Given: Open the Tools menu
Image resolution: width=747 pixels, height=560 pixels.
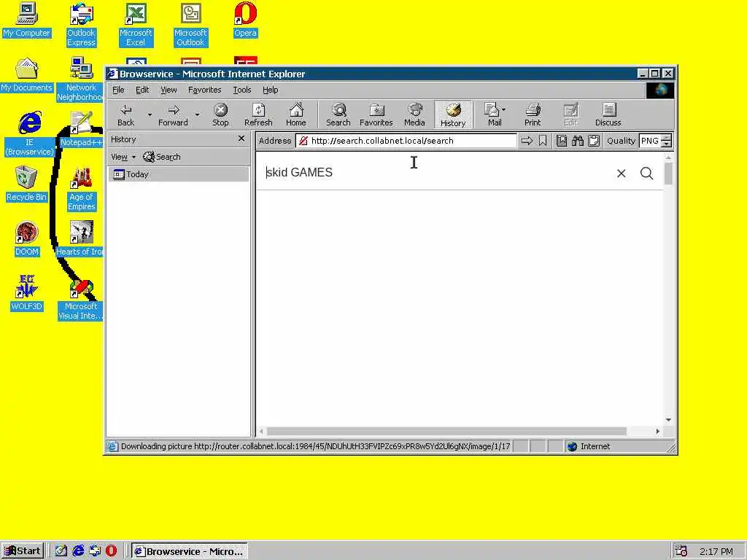Looking at the screenshot, I should (242, 90).
